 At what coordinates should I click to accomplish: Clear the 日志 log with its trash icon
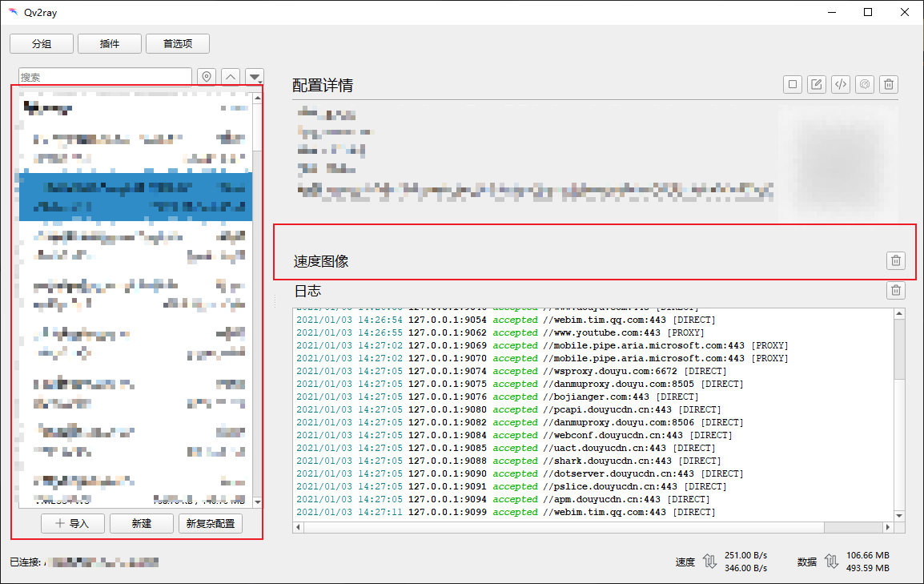tap(896, 290)
